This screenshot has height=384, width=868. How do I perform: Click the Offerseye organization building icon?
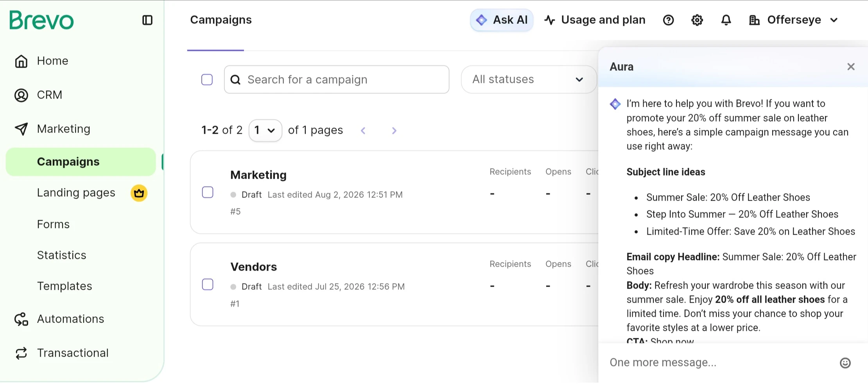tap(754, 20)
